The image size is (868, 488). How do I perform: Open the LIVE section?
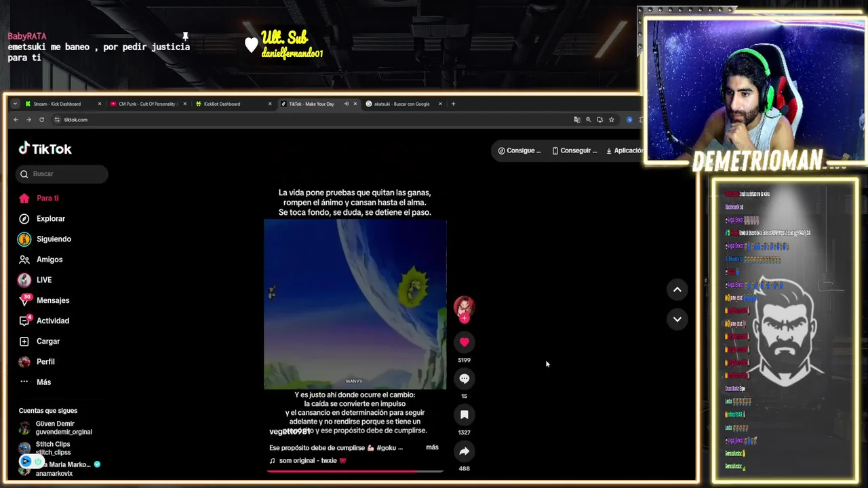click(44, 280)
